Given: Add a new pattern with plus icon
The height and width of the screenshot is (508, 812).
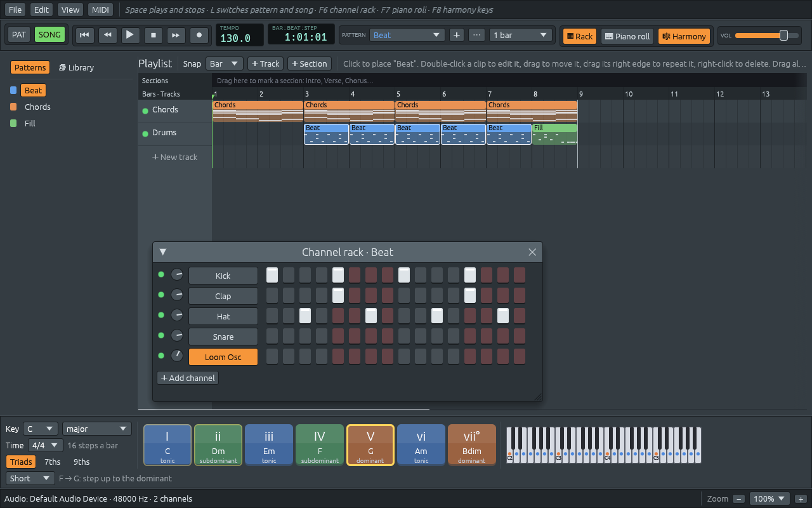Looking at the screenshot, I should pyautogui.click(x=456, y=35).
